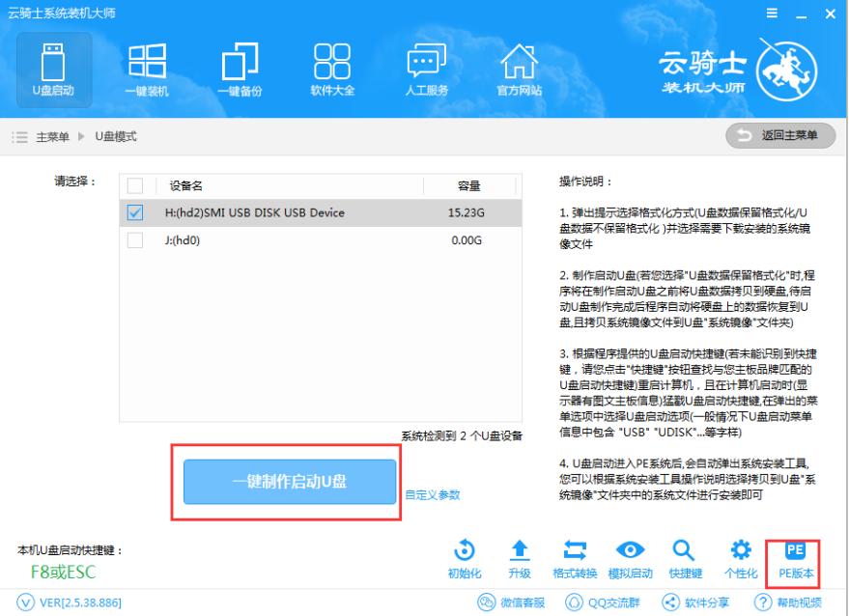Toggle the select-all checkbox in device list header

tap(135, 183)
